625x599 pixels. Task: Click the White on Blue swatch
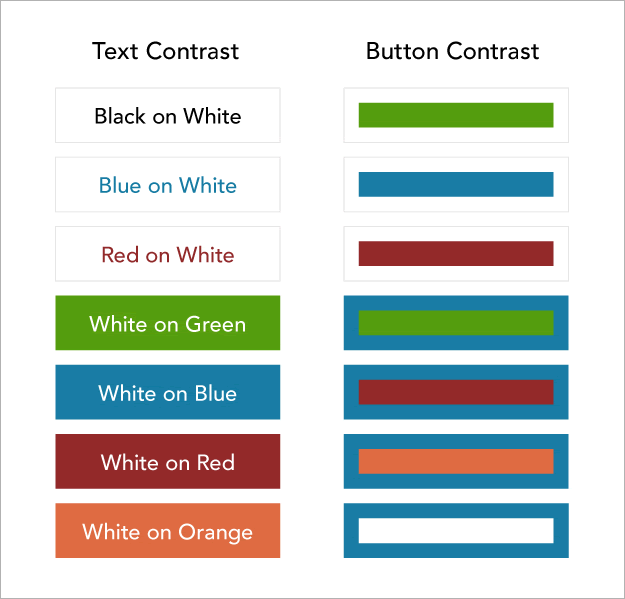(168, 392)
